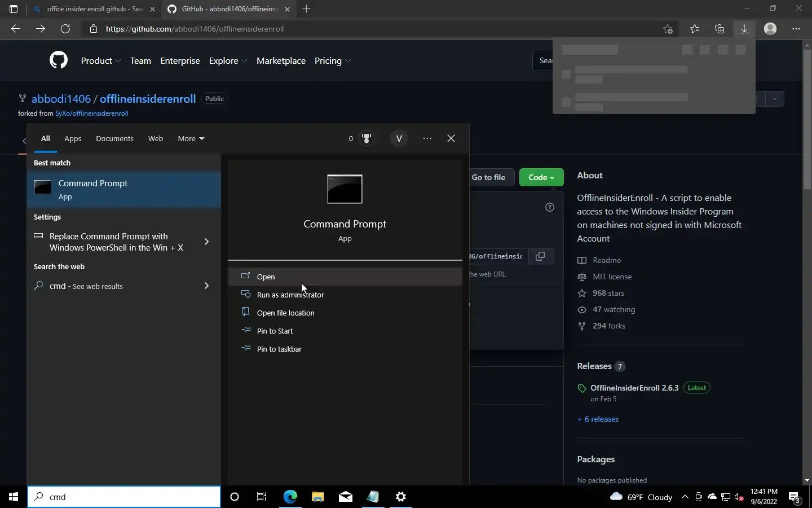Click the browser address bar URL
Image resolution: width=812 pixels, height=508 pixels.
[195, 29]
